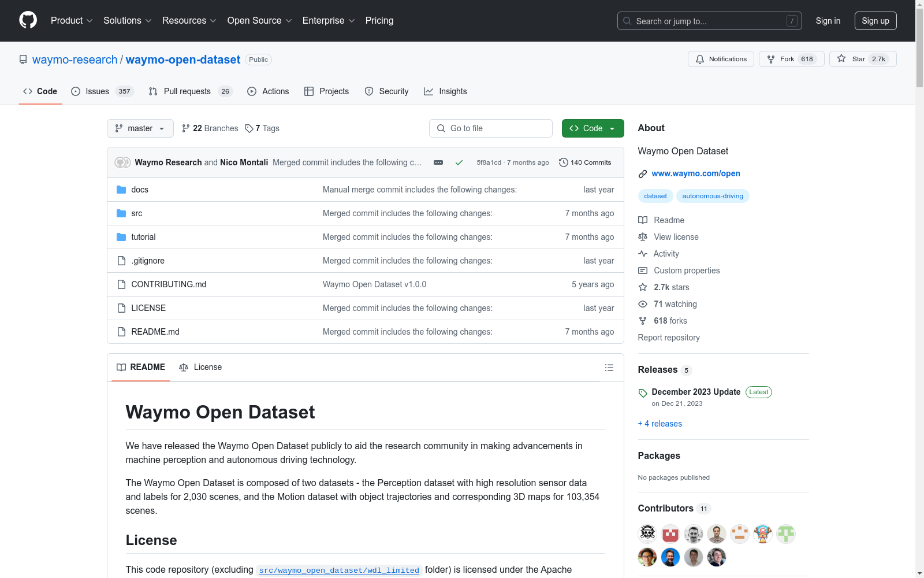
Task: Expand the Solutions menu
Action: 127,20
